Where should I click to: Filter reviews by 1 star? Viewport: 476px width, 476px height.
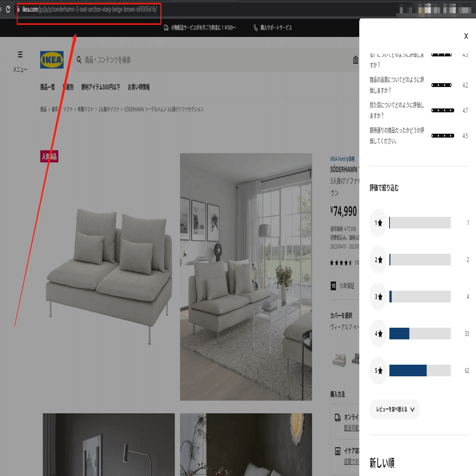[378, 223]
